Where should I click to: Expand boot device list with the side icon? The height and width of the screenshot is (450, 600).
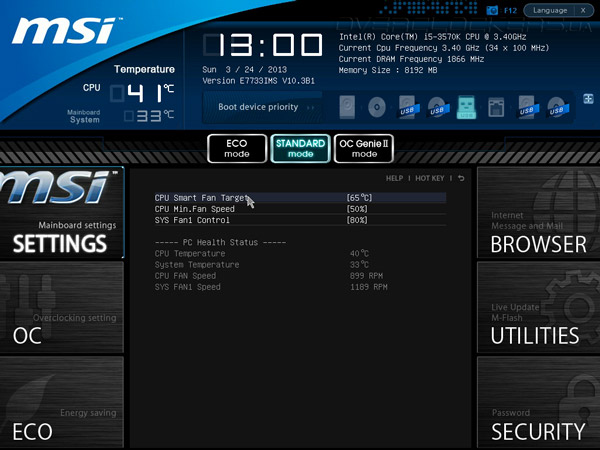pyautogui.click(x=588, y=99)
